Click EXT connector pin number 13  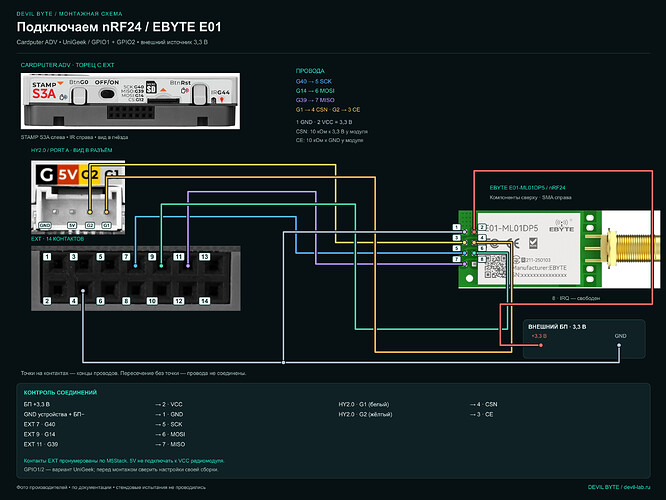coord(204,257)
